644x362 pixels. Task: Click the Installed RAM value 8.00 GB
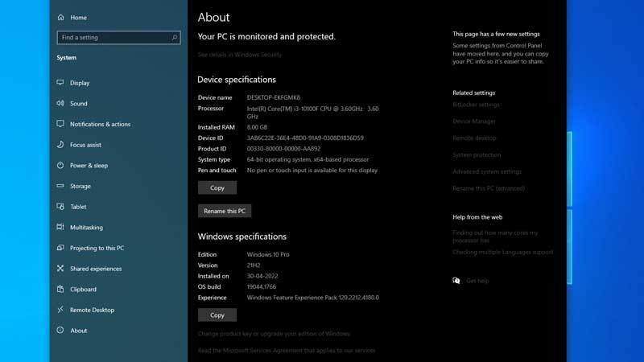click(257, 127)
